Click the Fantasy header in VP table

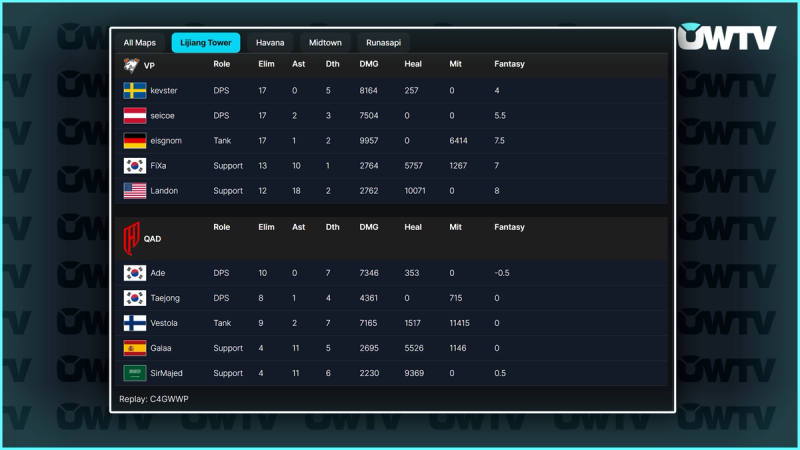(x=509, y=64)
